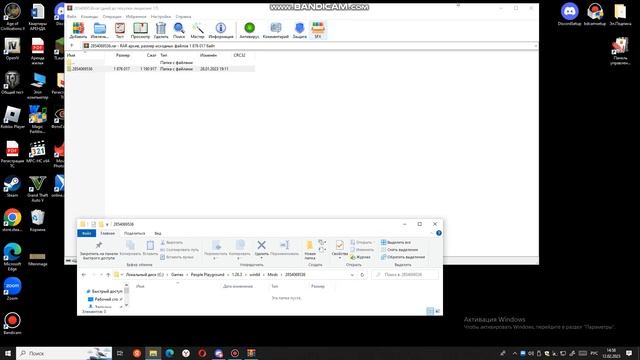This screenshot has height=360, width=640.
Task: Click Explorer New folder icon
Action: pyautogui.click(x=310, y=249)
